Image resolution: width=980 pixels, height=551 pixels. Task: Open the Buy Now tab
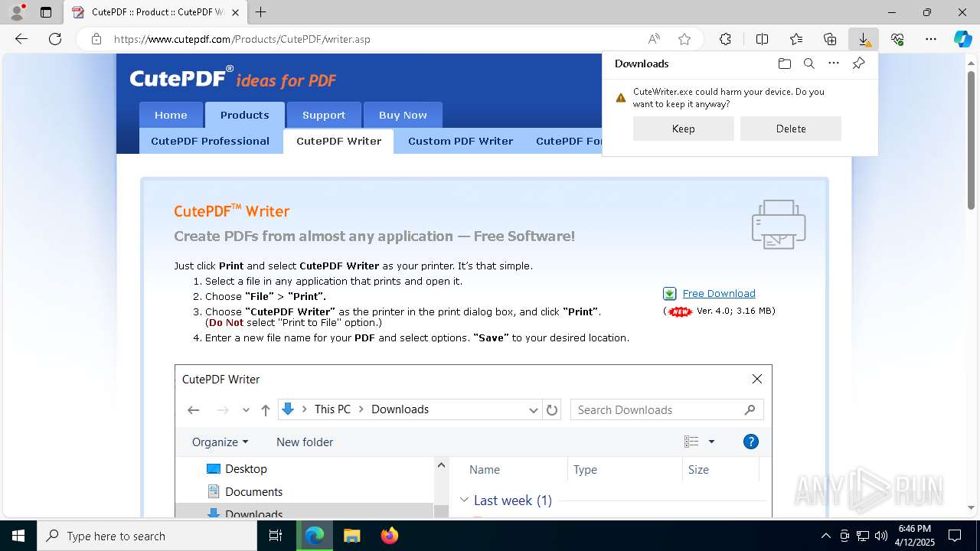(403, 115)
